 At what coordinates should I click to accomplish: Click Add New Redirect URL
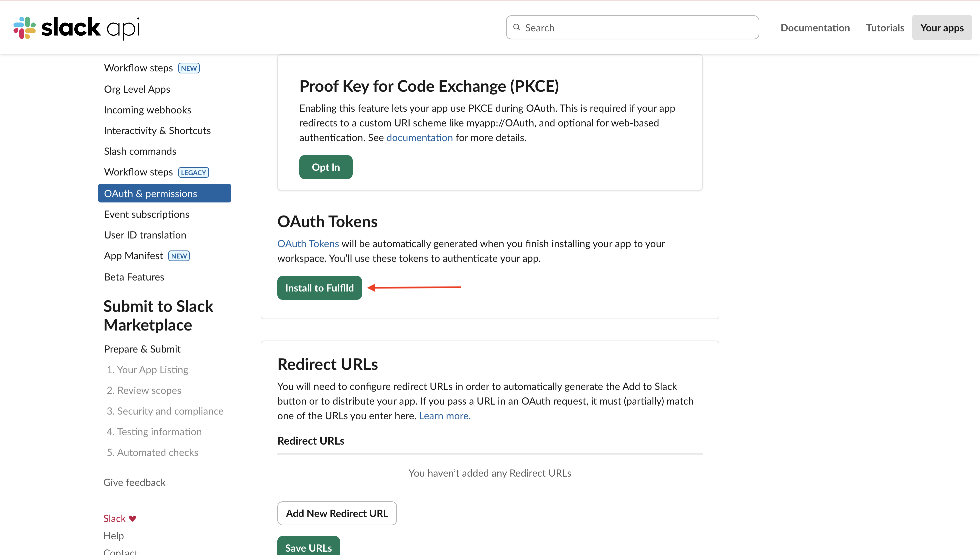click(337, 513)
